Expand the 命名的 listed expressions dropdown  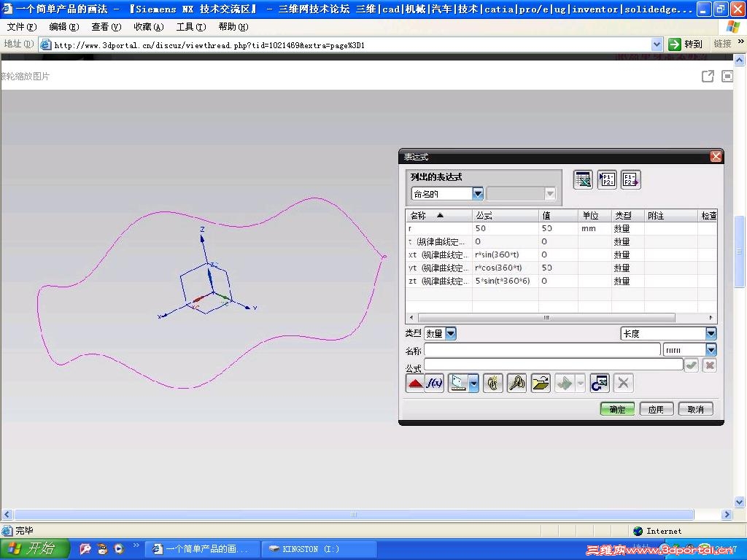[x=478, y=193]
